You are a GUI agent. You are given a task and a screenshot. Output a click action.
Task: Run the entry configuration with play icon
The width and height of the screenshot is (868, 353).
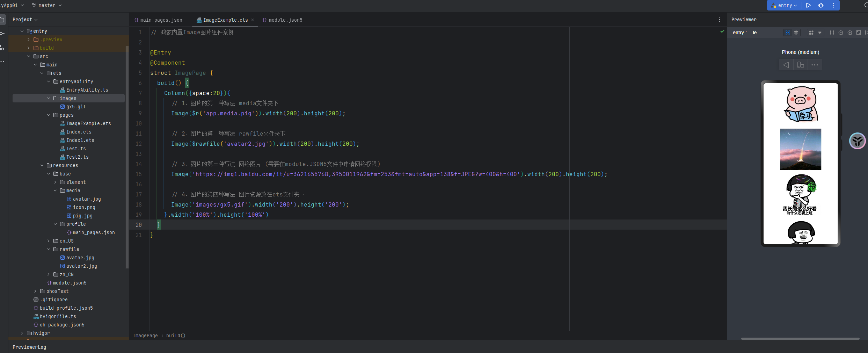pos(808,5)
